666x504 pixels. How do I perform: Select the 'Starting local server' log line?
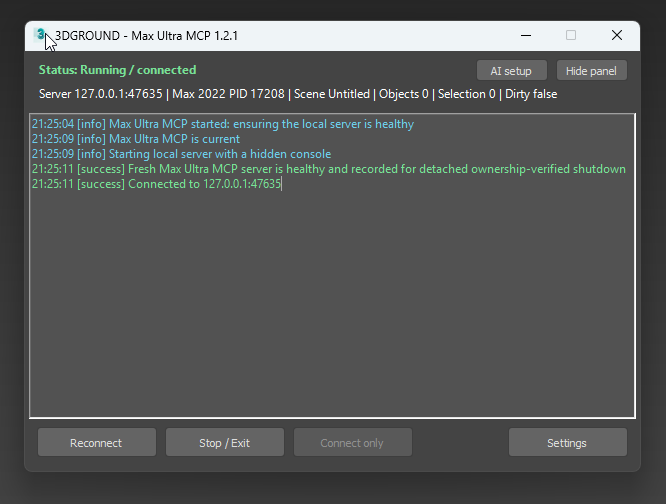click(x=181, y=154)
